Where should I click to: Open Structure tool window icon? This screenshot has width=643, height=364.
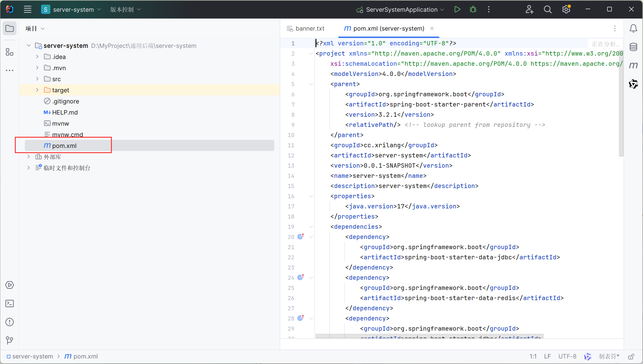click(x=10, y=52)
